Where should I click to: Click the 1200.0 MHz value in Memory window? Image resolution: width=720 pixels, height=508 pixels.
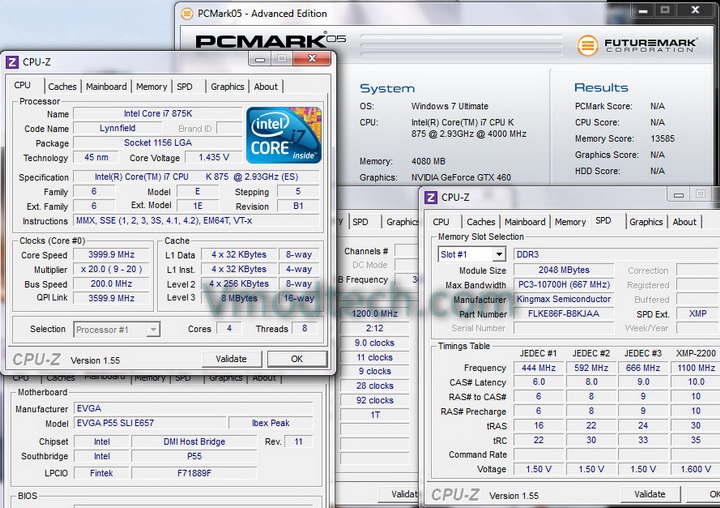(x=374, y=313)
